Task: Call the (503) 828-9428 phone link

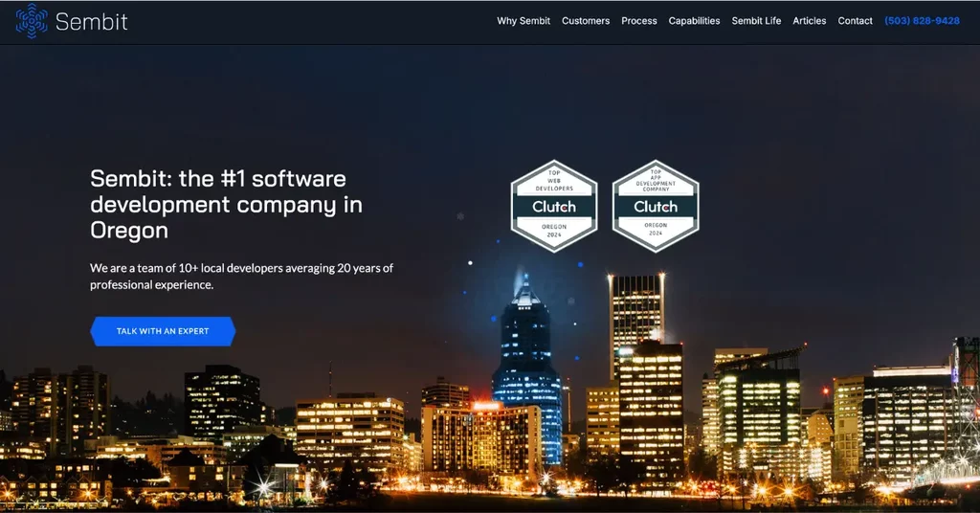Action: (x=922, y=21)
